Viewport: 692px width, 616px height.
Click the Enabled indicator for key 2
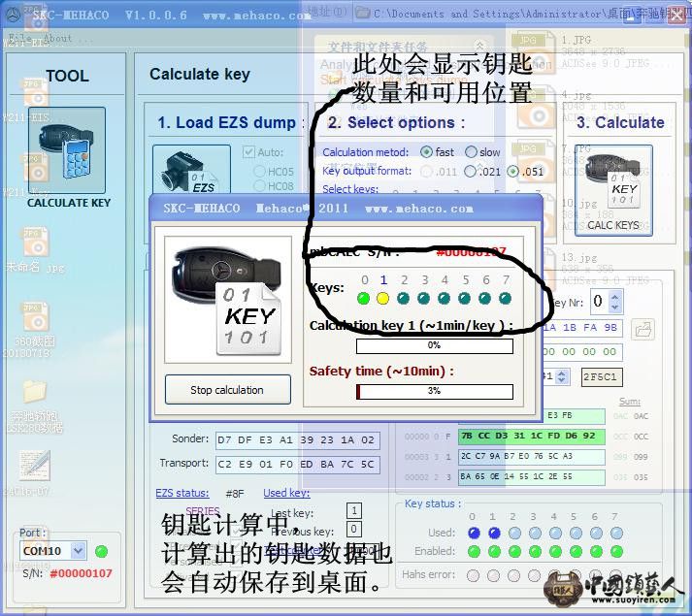(514, 552)
